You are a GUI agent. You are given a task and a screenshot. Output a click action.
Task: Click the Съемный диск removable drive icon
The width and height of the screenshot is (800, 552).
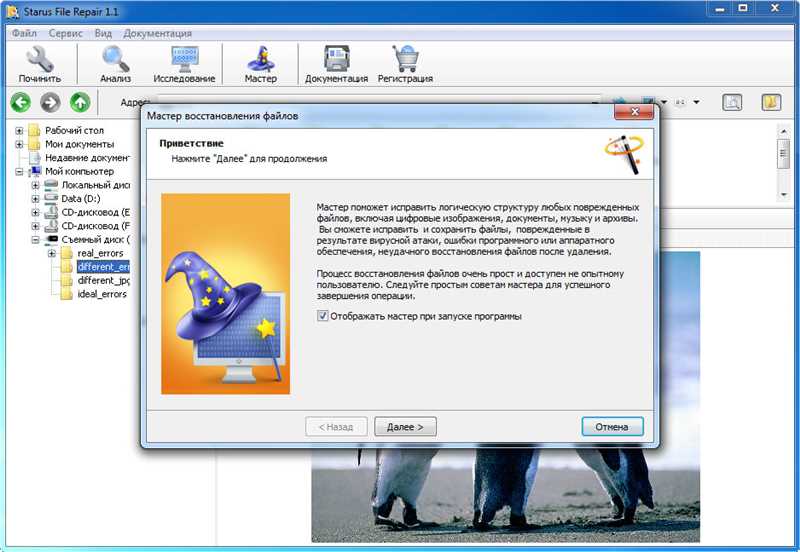[51, 239]
